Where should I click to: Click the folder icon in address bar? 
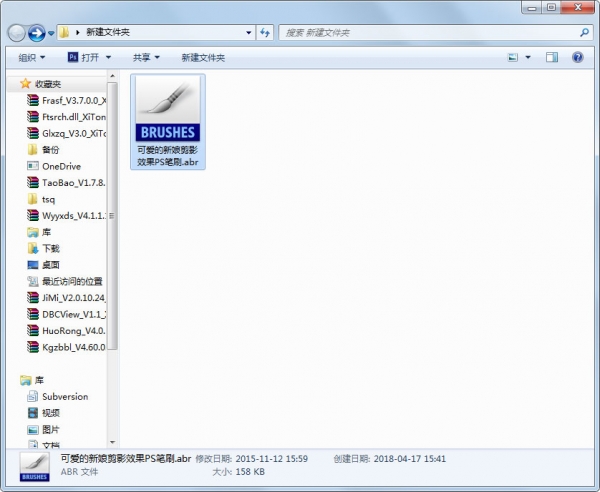pos(64,32)
